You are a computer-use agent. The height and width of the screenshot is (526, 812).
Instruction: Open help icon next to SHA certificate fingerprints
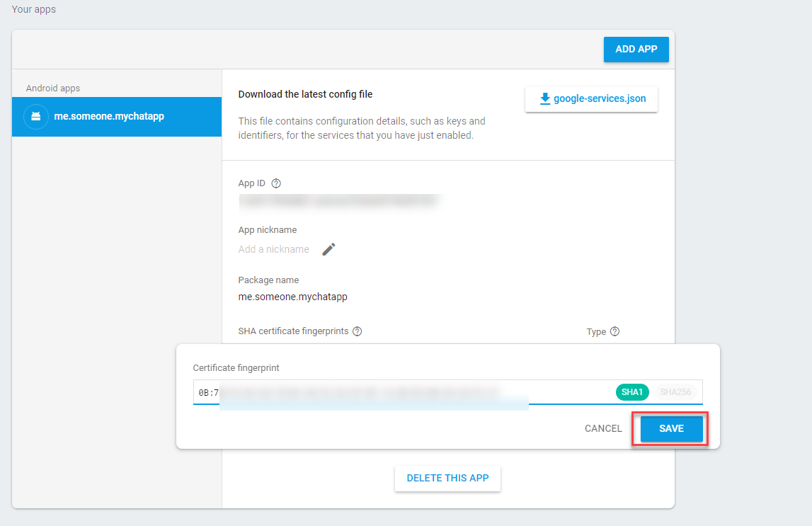pyautogui.click(x=358, y=331)
